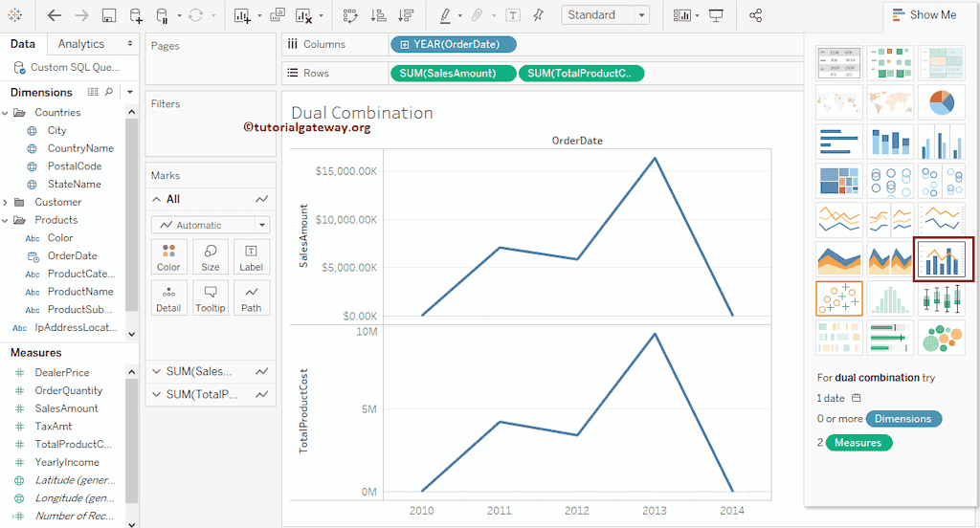Screen dimensions: 980x528
Task: Switch to the Analytics tab
Action: tap(81, 44)
